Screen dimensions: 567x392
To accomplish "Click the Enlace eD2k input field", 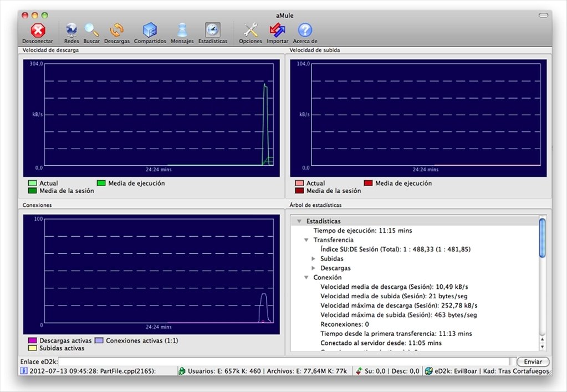I will click(x=284, y=362).
